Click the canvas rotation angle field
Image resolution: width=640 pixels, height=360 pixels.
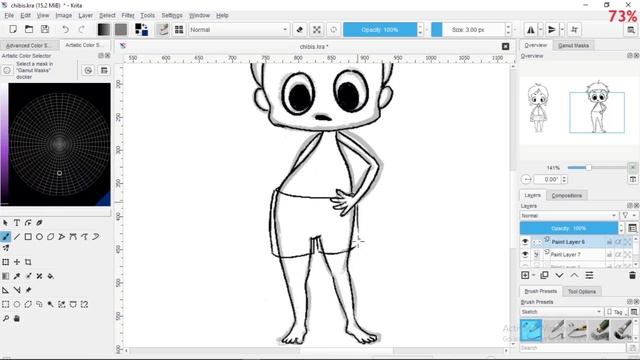point(547,180)
